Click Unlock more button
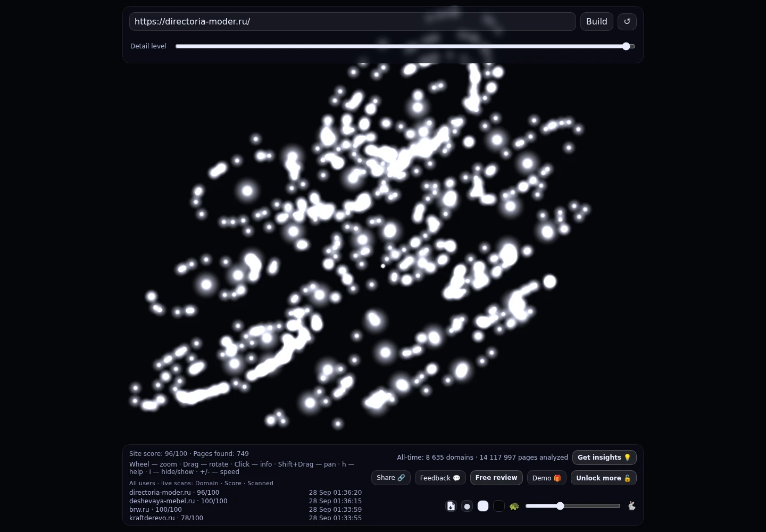 pos(603,478)
